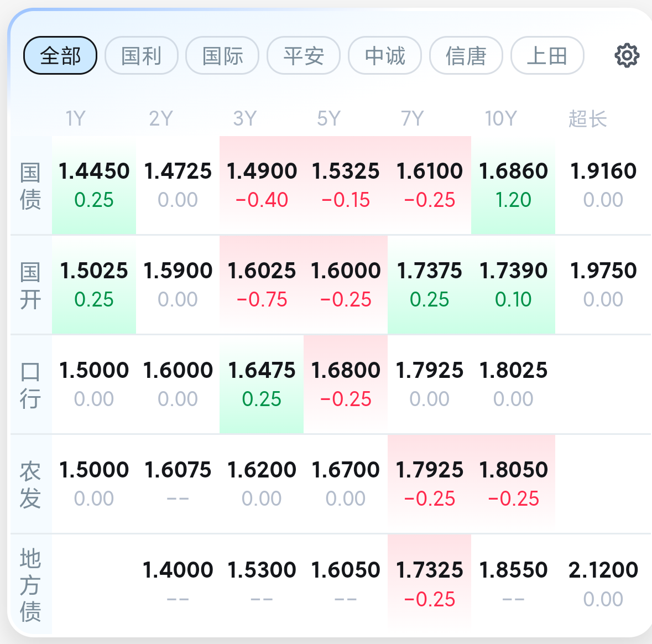Choose the 平安 broker filter
This screenshot has height=644, width=652.
pyautogui.click(x=304, y=55)
